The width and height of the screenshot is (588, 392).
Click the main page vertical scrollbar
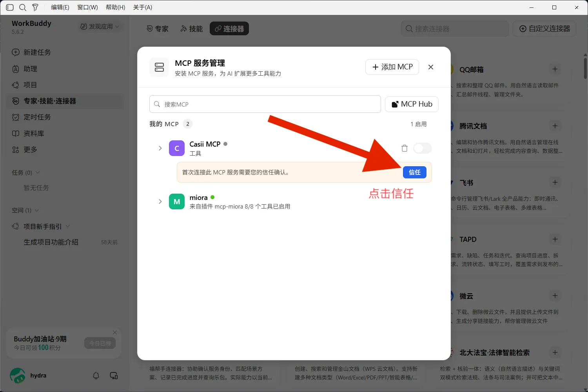point(585,68)
